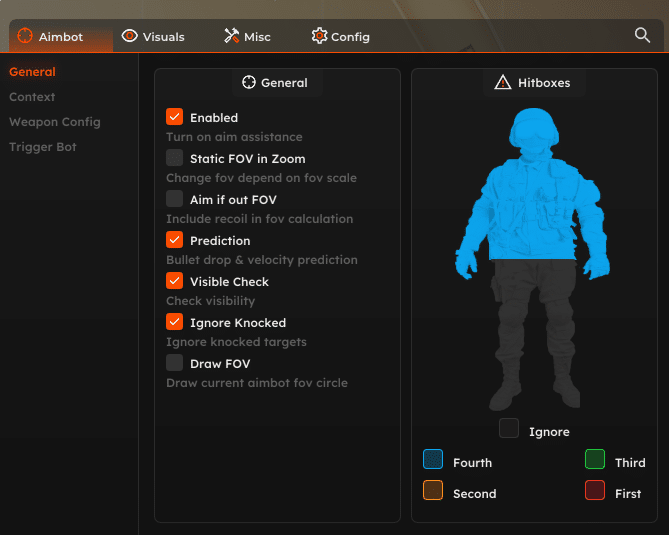The image size is (669, 535).
Task: Tick the Ignore hitbox checkbox
Action: [509, 428]
